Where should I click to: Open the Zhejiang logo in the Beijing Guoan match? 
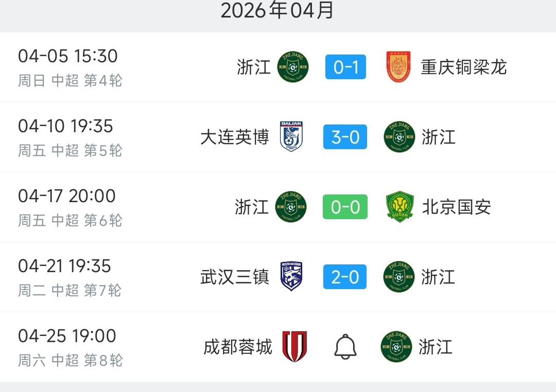point(291,207)
